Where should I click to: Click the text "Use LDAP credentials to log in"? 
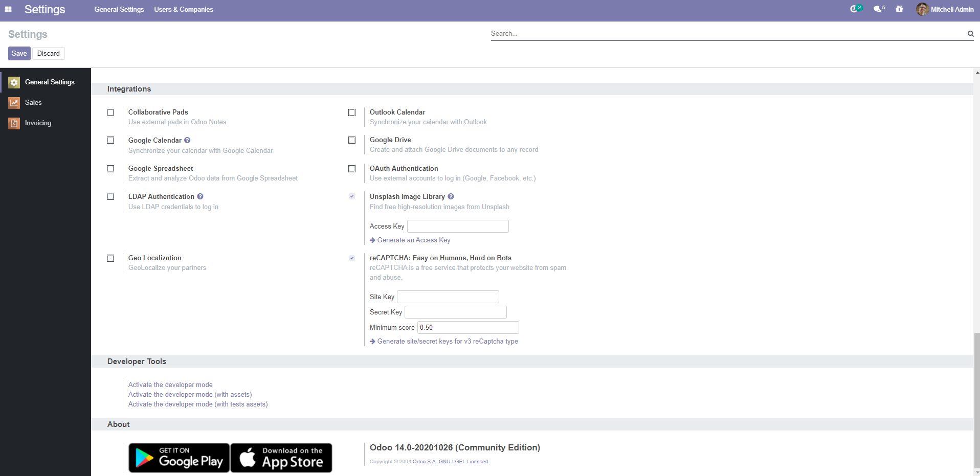point(173,207)
